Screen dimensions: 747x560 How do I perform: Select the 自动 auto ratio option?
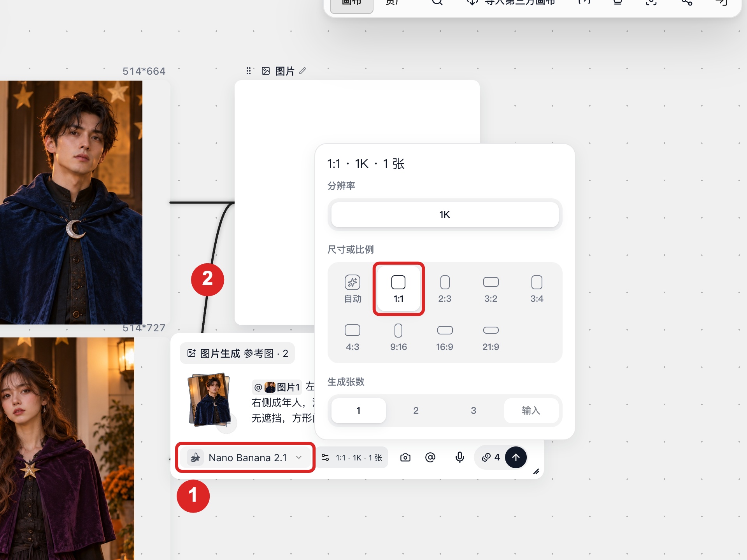coord(352,289)
